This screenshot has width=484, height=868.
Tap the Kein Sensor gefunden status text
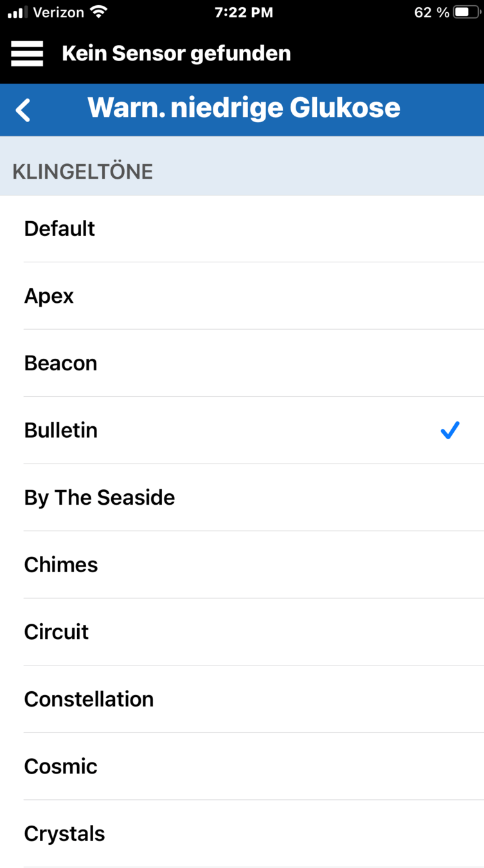tap(176, 53)
